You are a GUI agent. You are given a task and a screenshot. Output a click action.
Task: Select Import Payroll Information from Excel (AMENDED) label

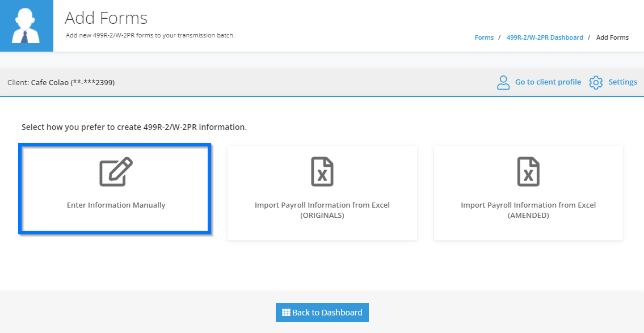528,210
